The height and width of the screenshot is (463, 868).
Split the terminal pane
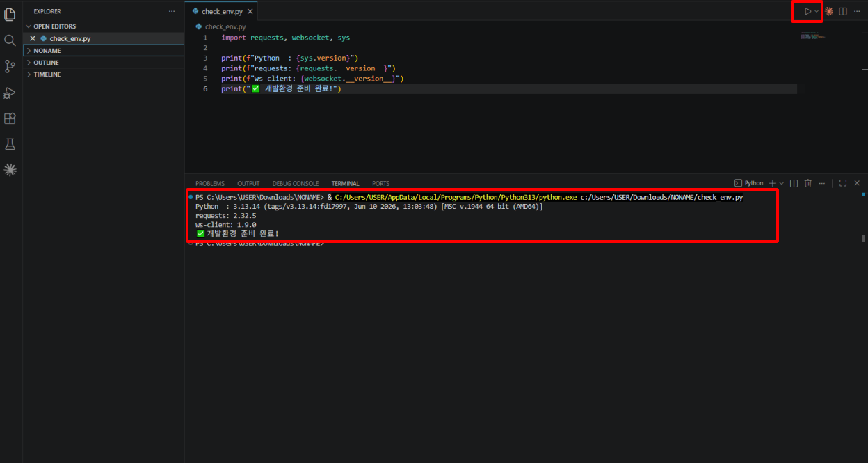[x=794, y=183]
